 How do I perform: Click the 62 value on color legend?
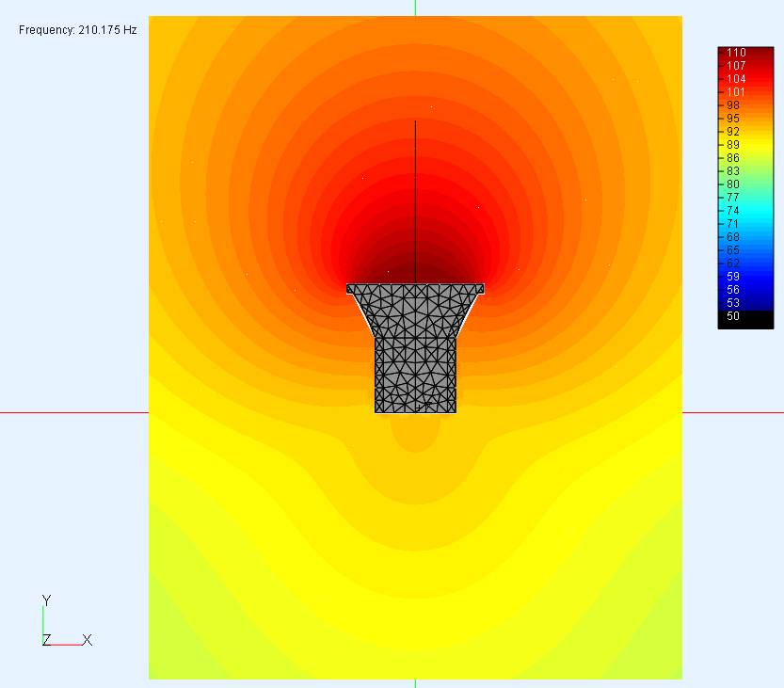pyautogui.click(x=733, y=263)
